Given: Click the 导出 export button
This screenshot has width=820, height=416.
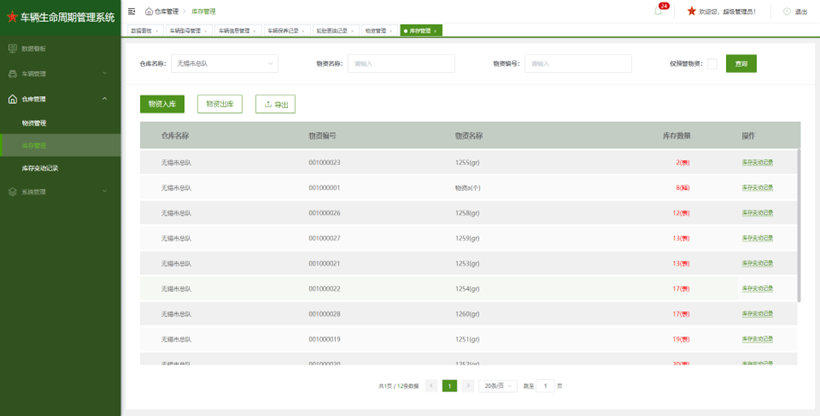Looking at the screenshot, I should [275, 103].
